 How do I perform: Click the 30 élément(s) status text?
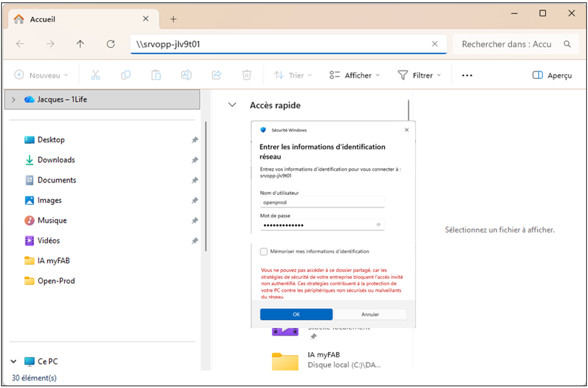pos(34,378)
